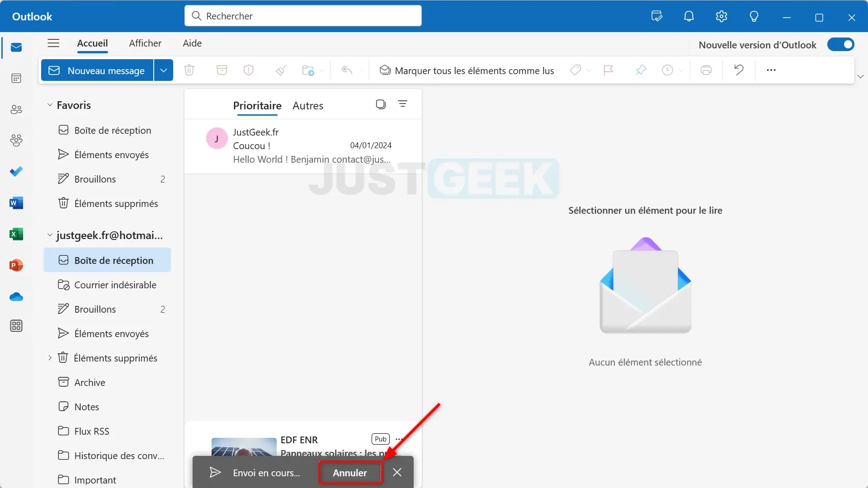The height and width of the screenshot is (488, 868).
Task: Click the Undo arrow toolbar icon
Action: 739,70
